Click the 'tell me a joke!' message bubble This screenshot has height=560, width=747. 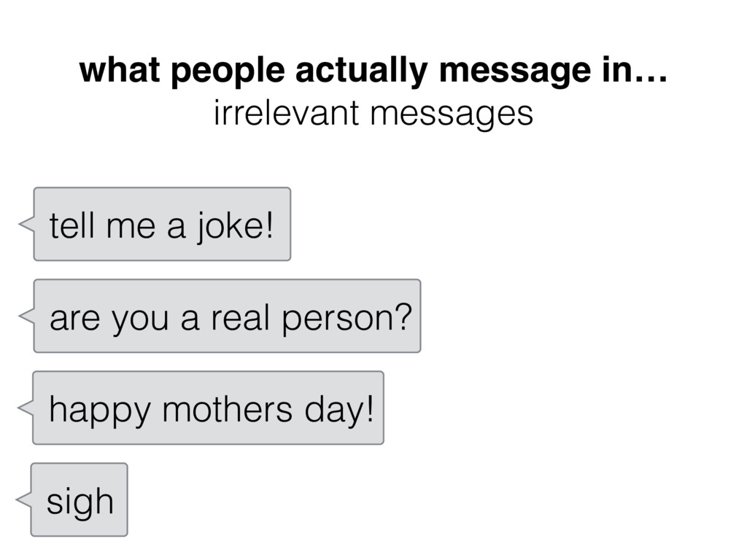[x=162, y=224]
